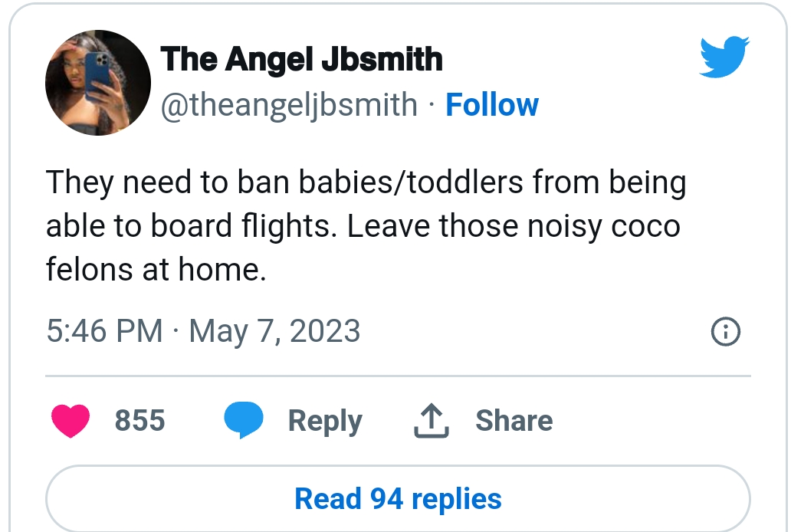Click the number 94 in the replies button
Viewport: 791px width, 532px height.
pyautogui.click(x=387, y=498)
